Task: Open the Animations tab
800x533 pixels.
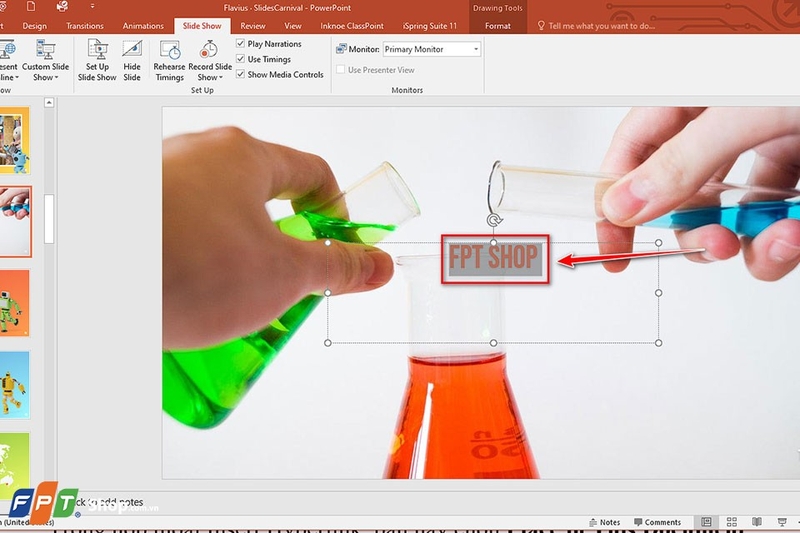Action: 143,26
